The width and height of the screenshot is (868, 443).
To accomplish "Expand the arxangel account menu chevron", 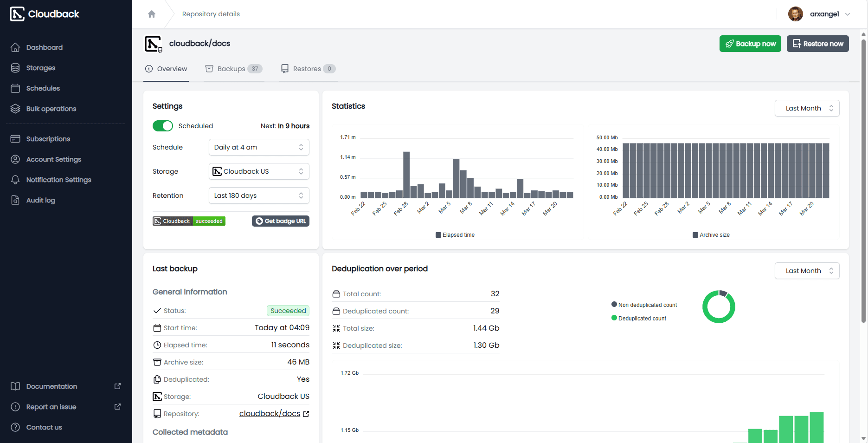I will pyautogui.click(x=848, y=14).
